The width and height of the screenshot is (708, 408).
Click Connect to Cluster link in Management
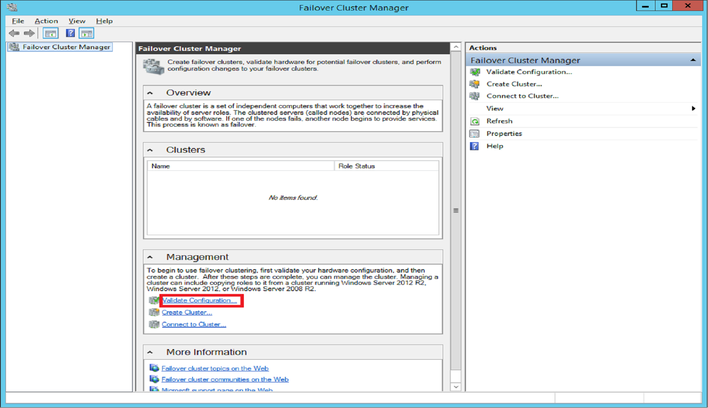(194, 324)
